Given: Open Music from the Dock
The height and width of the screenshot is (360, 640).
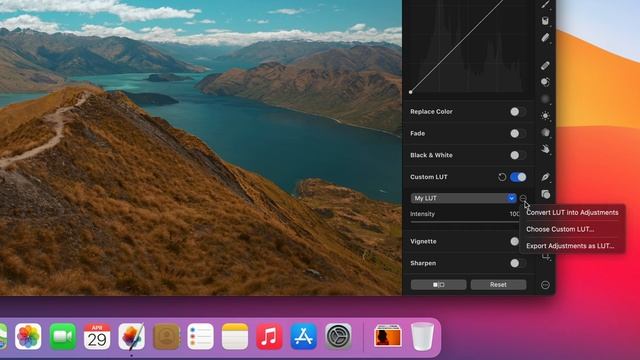Looking at the screenshot, I should coord(269,336).
